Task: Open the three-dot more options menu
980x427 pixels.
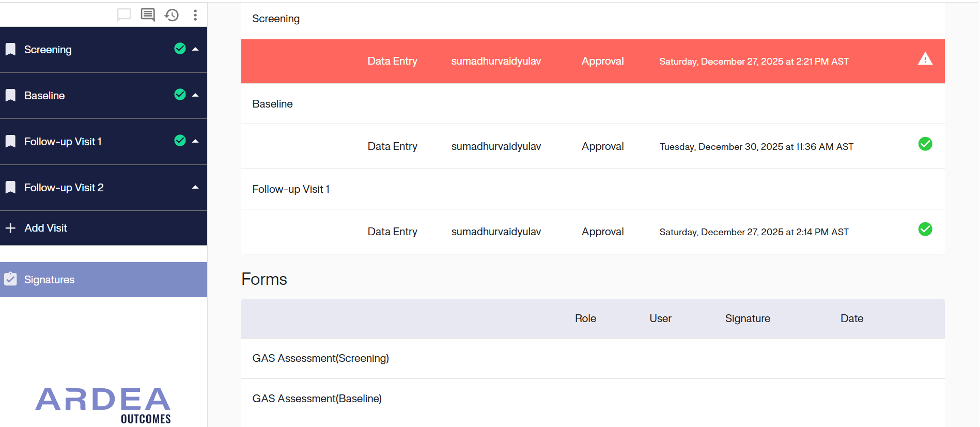Action: [195, 15]
